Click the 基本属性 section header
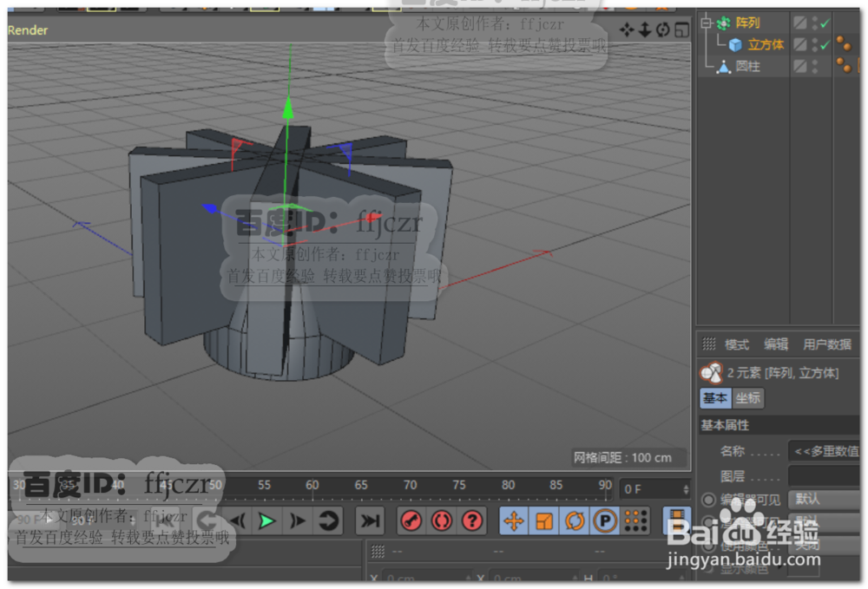Image resolution: width=868 pixels, height=589 pixels. click(x=779, y=425)
